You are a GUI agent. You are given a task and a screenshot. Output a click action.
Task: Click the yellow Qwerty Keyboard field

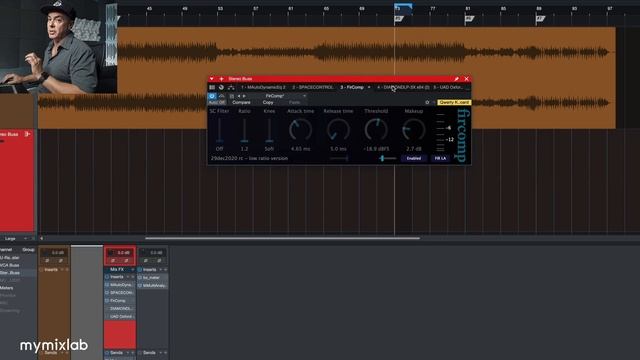click(x=454, y=102)
